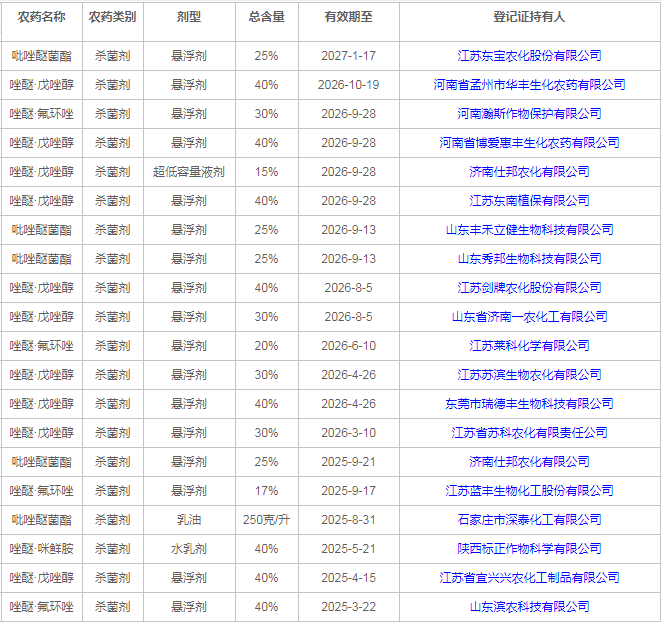Select the 乳油 formulation cell

pyautogui.click(x=189, y=520)
